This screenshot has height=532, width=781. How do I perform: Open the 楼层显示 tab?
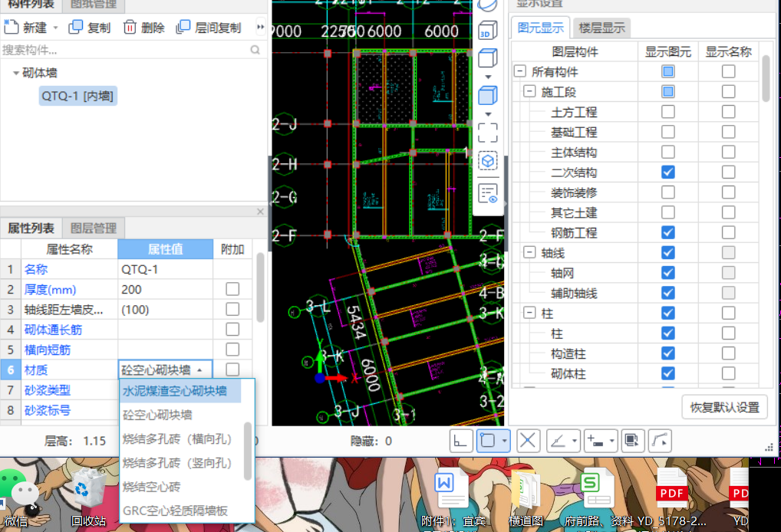click(x=601, y=28)
